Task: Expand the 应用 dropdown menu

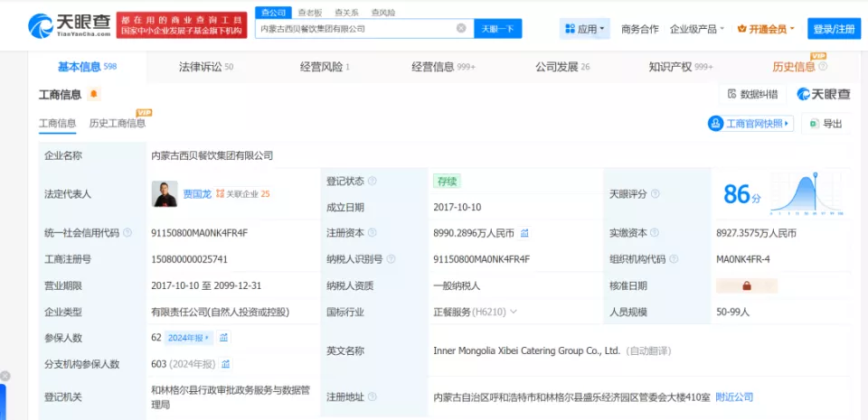Action: [x=584, y=29]
